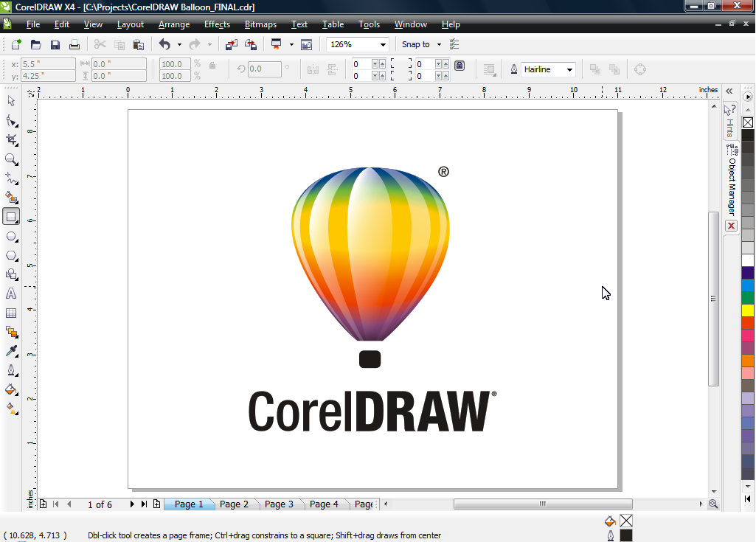756x542 pixels.
Task: Click the Open folder icon
Action: [35, 44]
